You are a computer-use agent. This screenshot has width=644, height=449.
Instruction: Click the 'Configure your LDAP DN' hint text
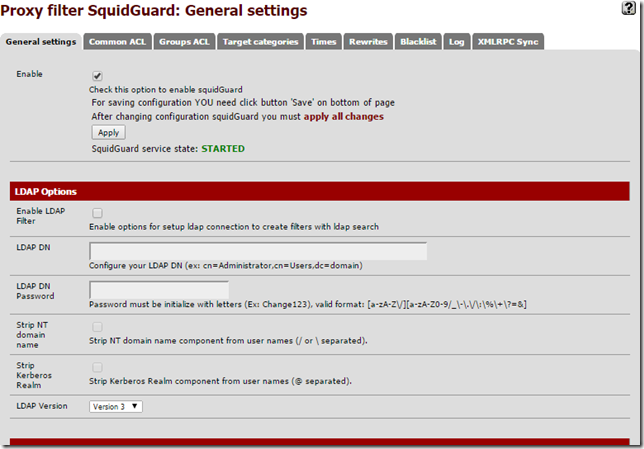[226, 266]
